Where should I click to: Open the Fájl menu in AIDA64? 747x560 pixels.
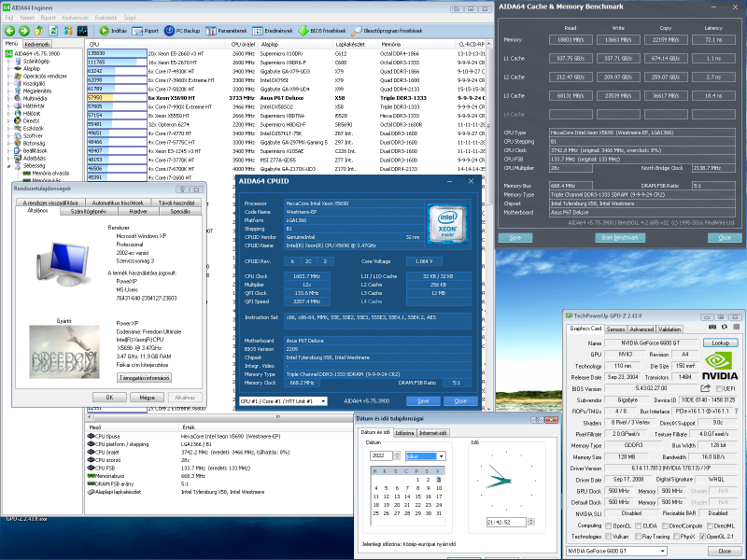point(9,18)
